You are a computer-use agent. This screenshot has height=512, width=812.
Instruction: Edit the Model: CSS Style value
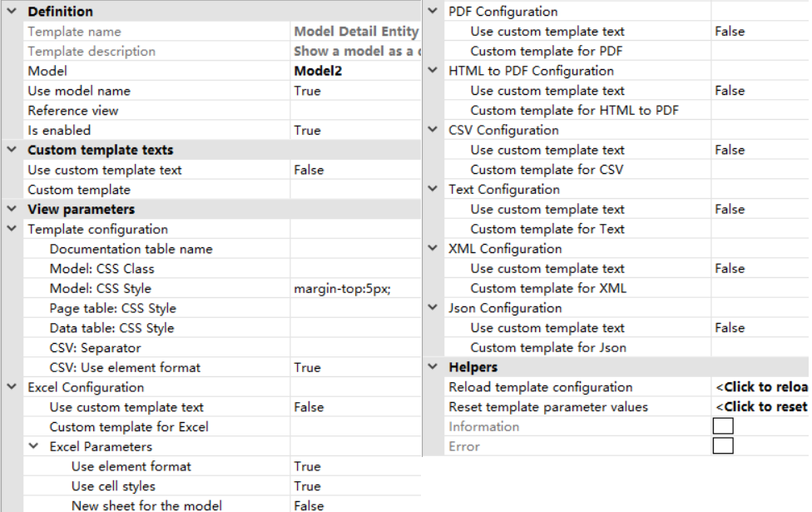click(x=355, y=288)
